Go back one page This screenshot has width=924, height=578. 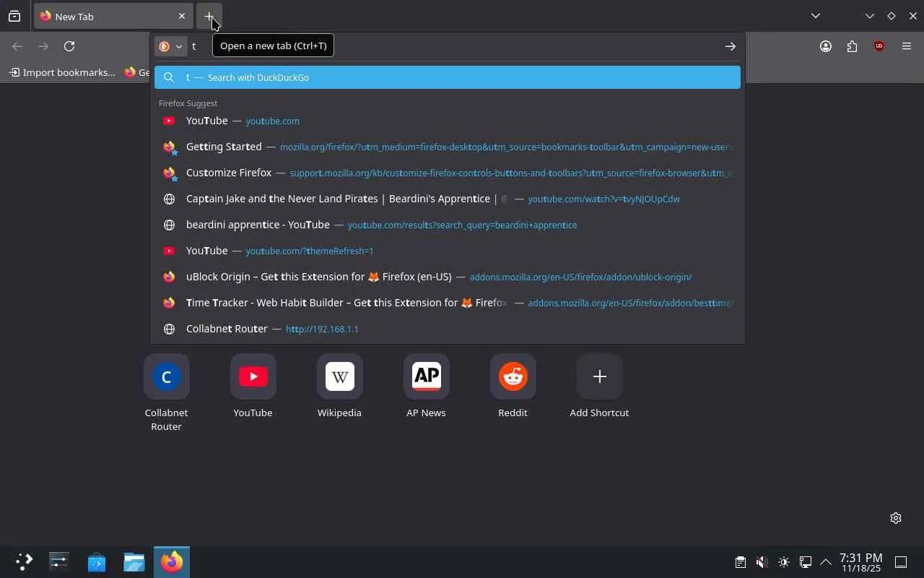click(17, 46)
